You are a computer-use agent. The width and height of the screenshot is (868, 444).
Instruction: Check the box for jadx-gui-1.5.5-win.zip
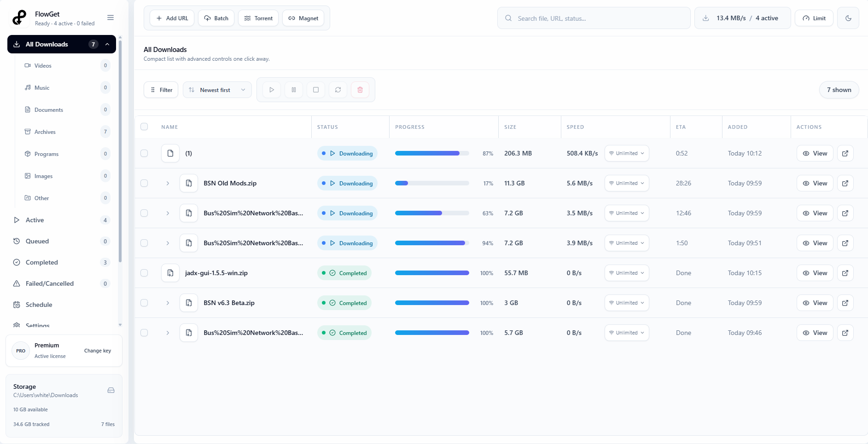click(x=144, y=273)
